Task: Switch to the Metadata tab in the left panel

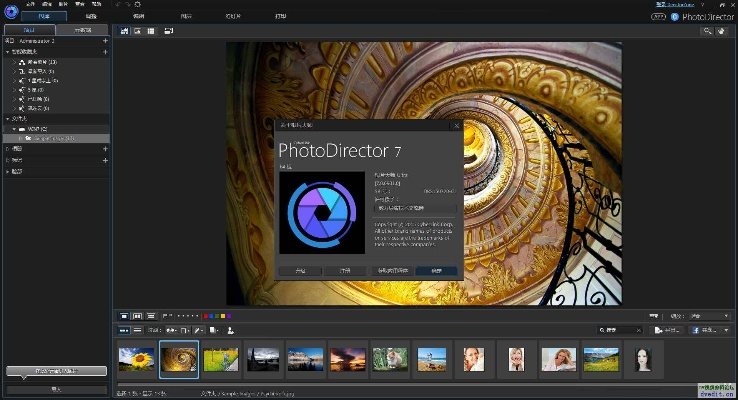Action: click(x=81, y=30)
